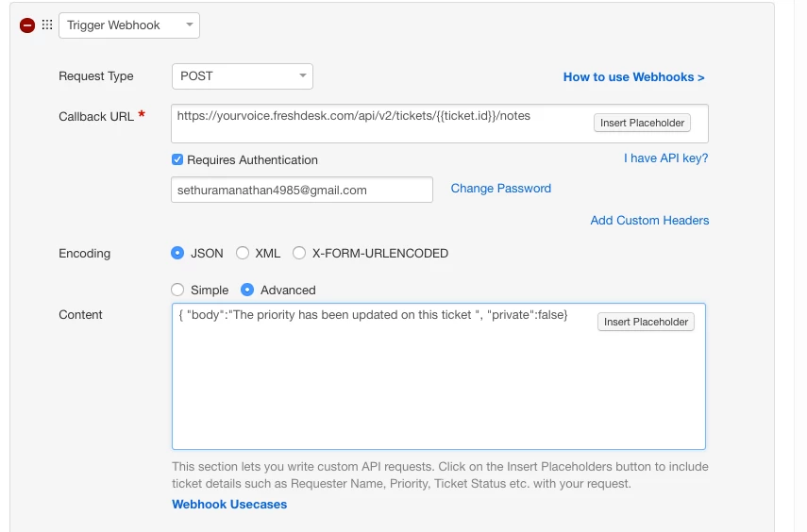Choose X-FORM-URLENCODED encoding
The width and height of the screenshot is (807, 532).
[299, 253]
